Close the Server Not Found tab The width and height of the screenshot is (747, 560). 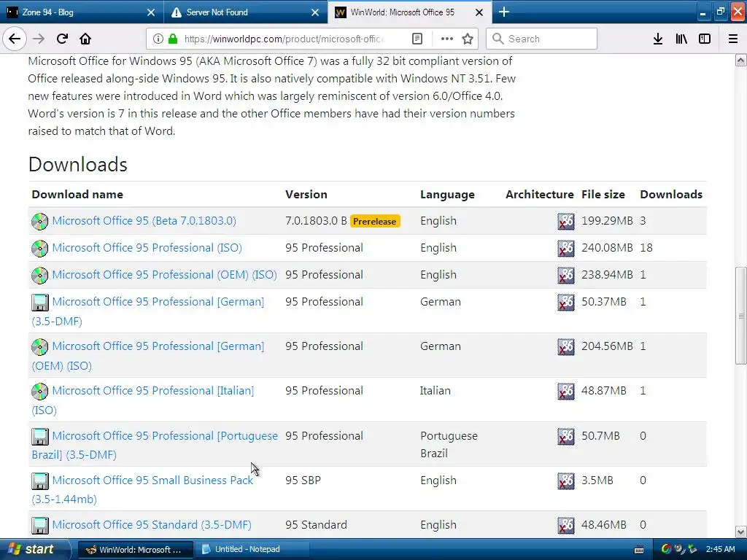[315, 12]
